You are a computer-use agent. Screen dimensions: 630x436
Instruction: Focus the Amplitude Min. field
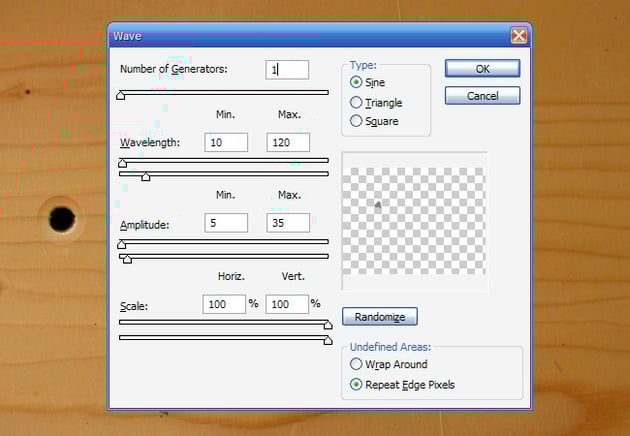[x=225, y=224]
